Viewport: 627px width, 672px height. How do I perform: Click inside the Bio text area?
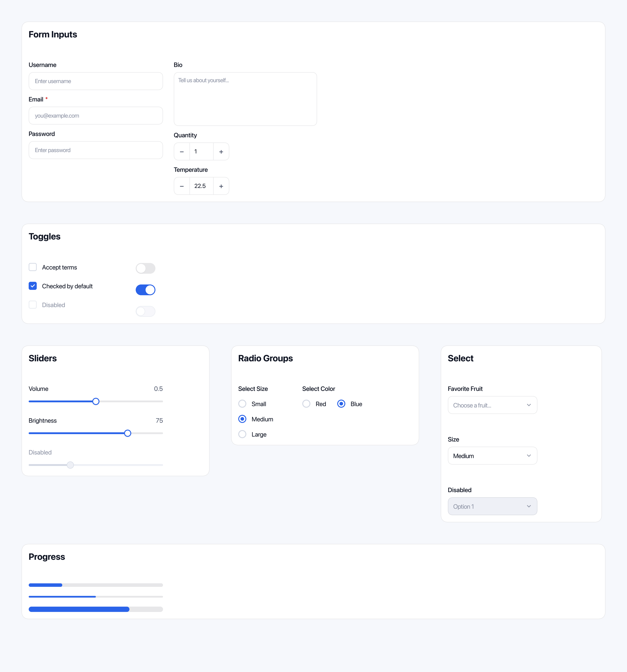tap(245, 99)
